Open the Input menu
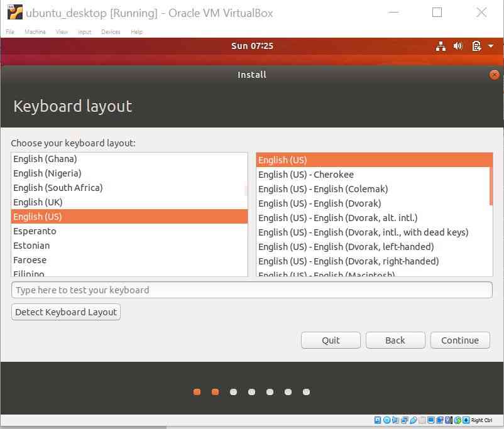 pyautogui.click(x=85, y=32)
